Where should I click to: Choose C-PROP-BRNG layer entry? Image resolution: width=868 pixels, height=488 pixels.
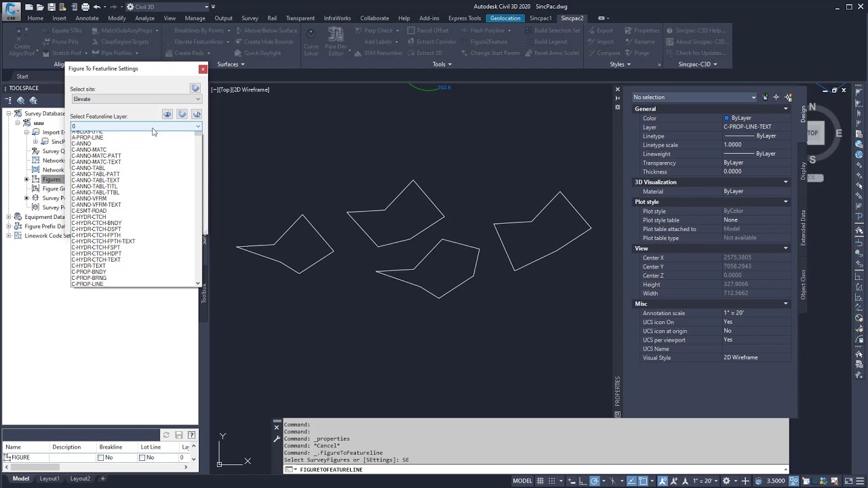click(89, 278)
